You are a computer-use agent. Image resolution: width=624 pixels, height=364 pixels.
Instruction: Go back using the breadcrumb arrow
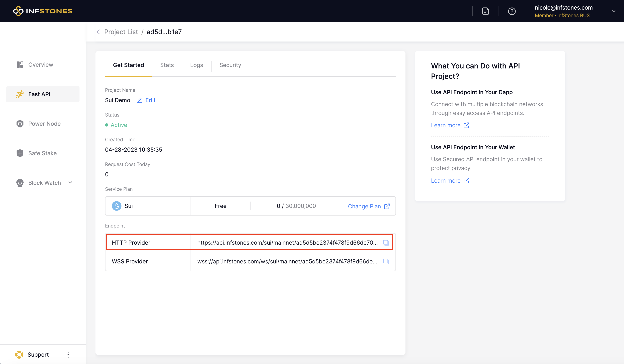click(x=98, y=32)
